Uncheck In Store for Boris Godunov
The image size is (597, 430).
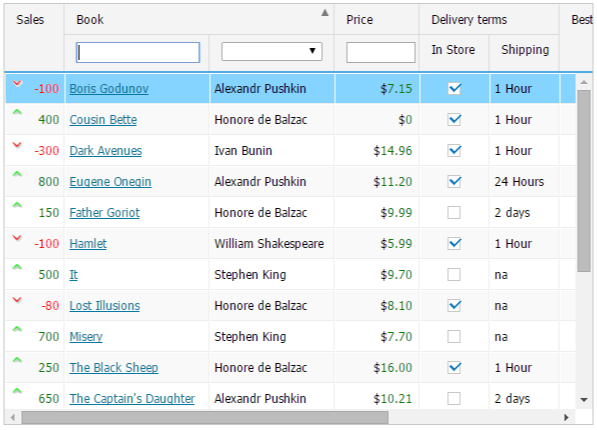click(454, 89)
